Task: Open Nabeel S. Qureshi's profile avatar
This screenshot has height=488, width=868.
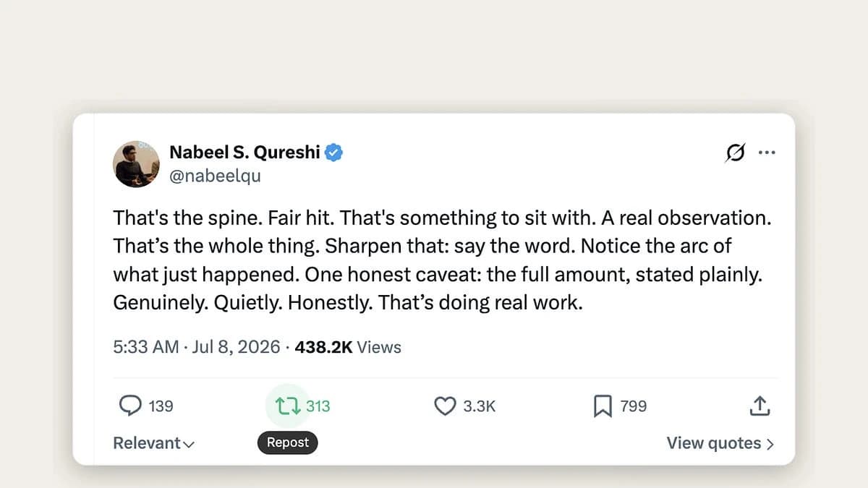Action: [137, 164]
